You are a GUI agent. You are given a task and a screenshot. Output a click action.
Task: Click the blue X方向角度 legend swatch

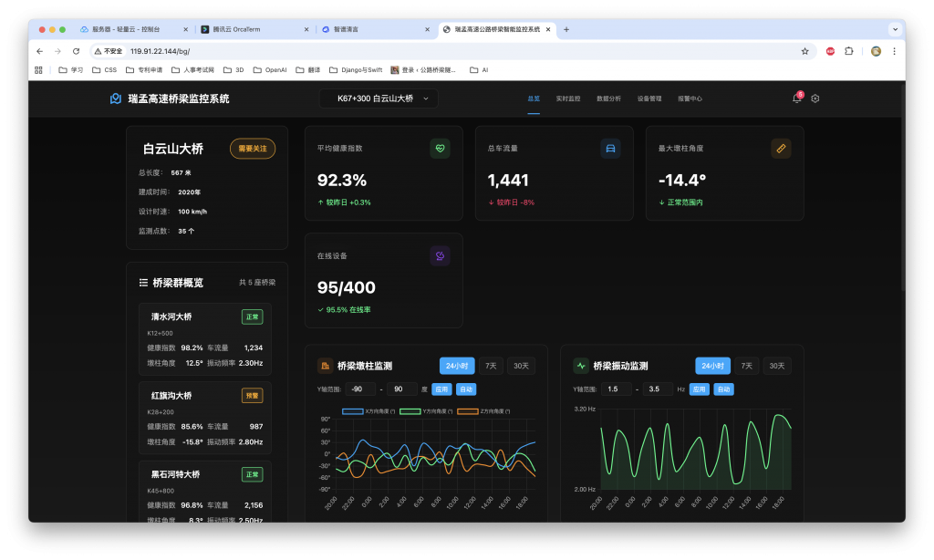pyautogui.click(x=353, y=411)
